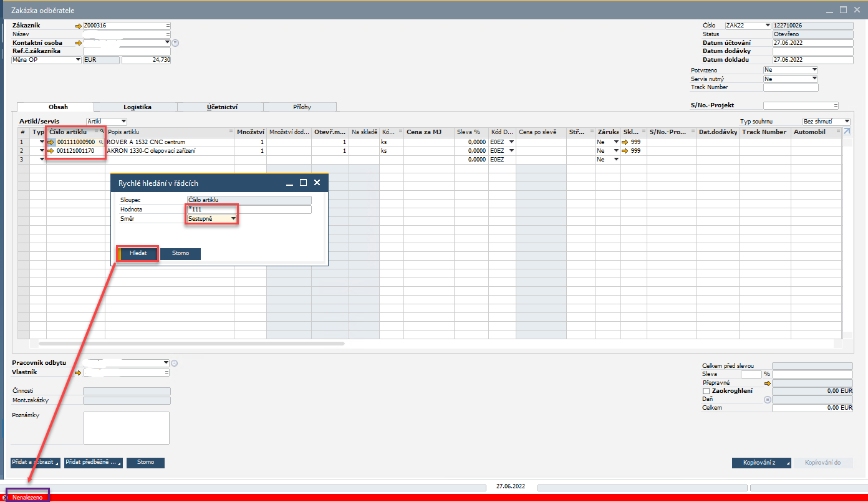Maximize the Rychlé hledání v řádcích dialog
Screen dimensions: 868x502
click(x=303, y=183)
